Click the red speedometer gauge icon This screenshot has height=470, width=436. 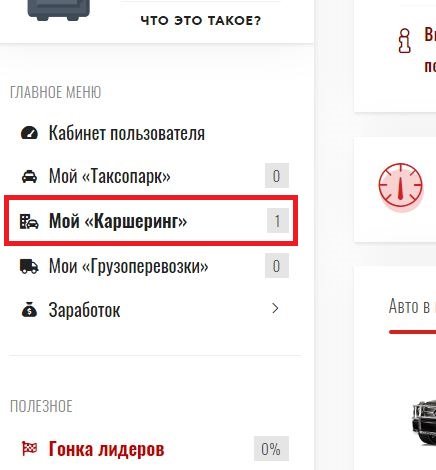[400, 185]
